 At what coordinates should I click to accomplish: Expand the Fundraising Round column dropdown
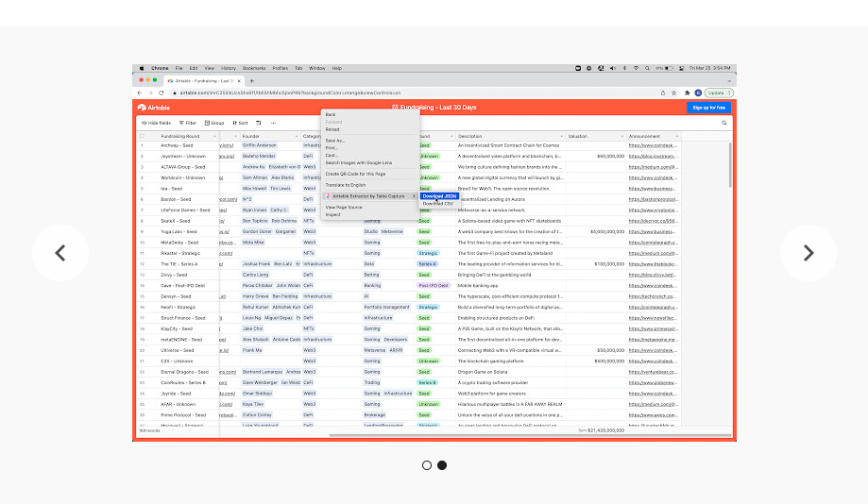pyautogui.click(x=214, y=136)
